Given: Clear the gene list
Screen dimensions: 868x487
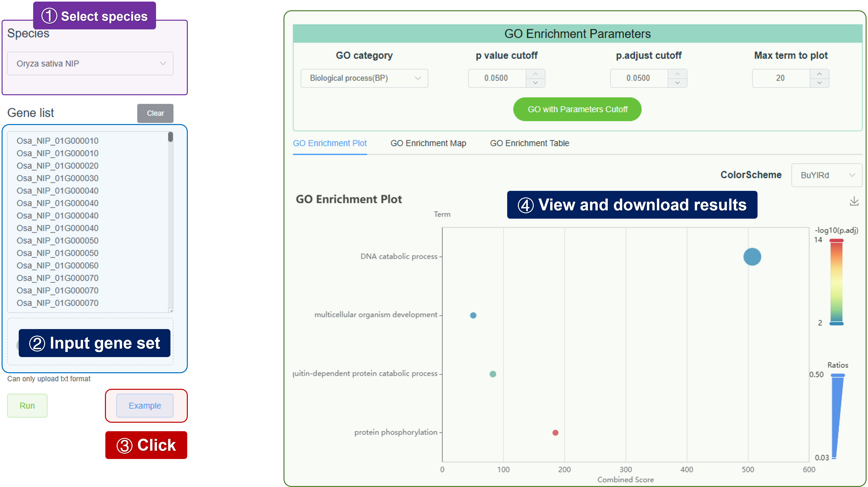Looking at the screenshot, I should point(155,113).
